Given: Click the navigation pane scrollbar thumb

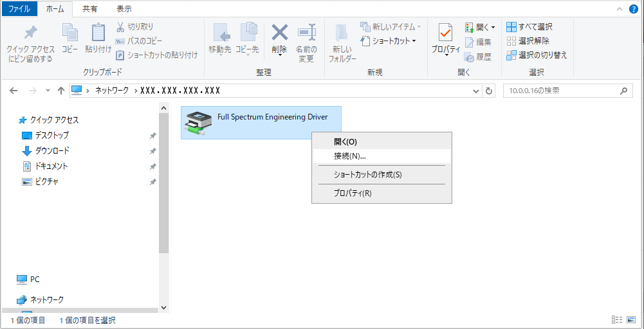Looking at the screenshot, I should (x=163, y=183).
